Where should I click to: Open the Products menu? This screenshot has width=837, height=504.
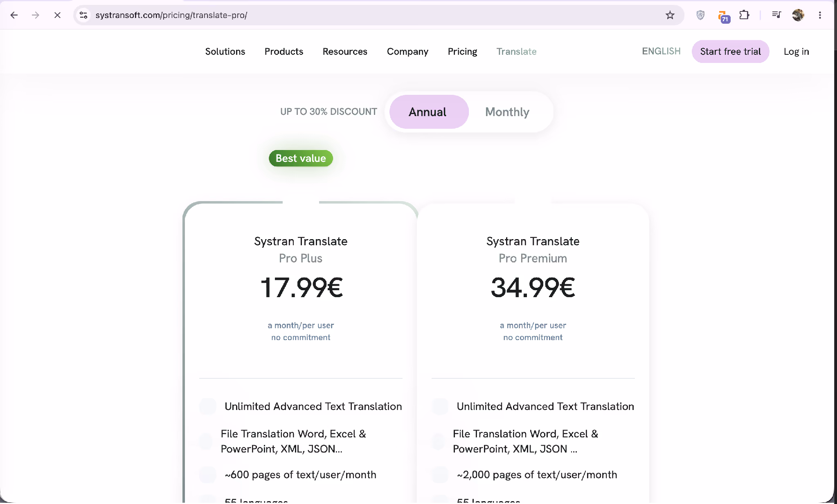click(284, 52)
